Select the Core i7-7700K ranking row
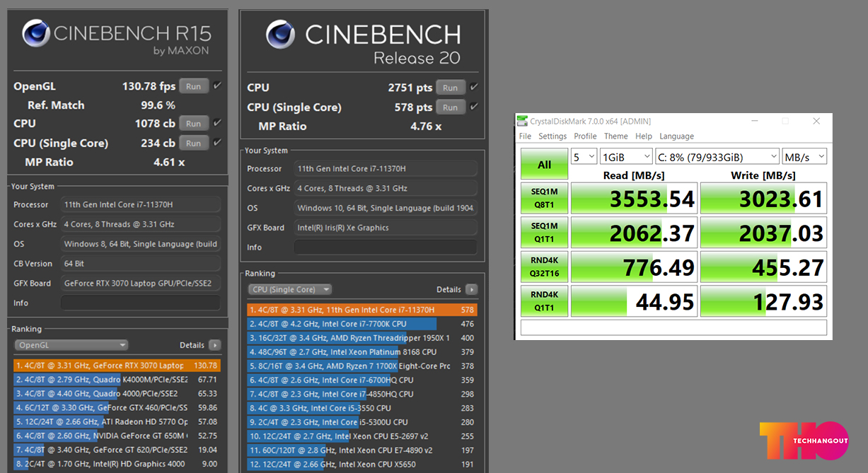Viewport: 868px width, 473px height. (362, 324)
